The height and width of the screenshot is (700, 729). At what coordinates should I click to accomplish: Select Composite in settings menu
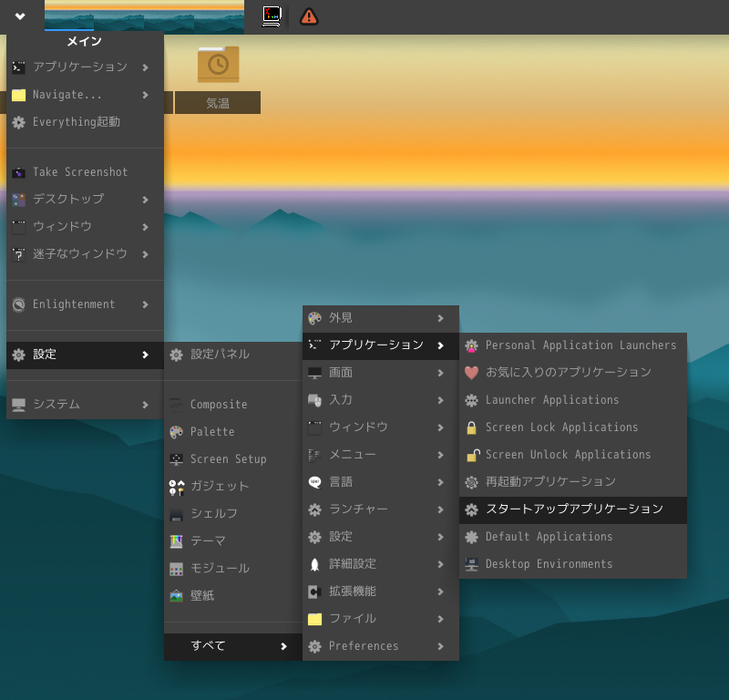point(233,405)
